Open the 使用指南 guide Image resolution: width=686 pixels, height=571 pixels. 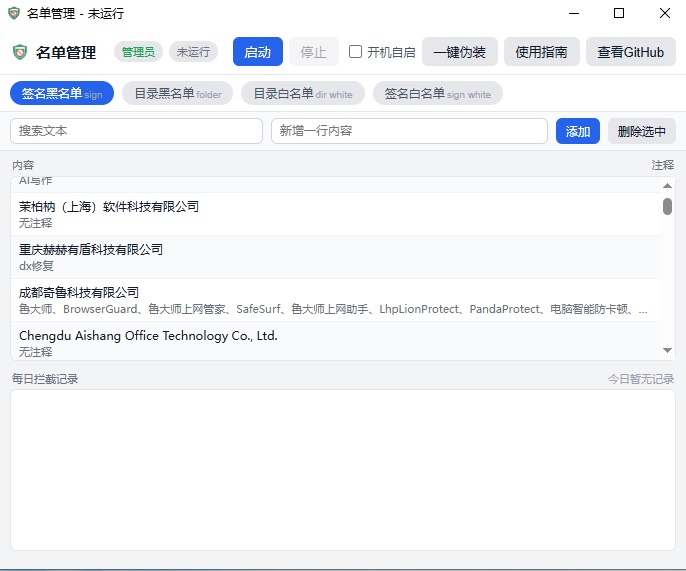(x=541, y=52)
